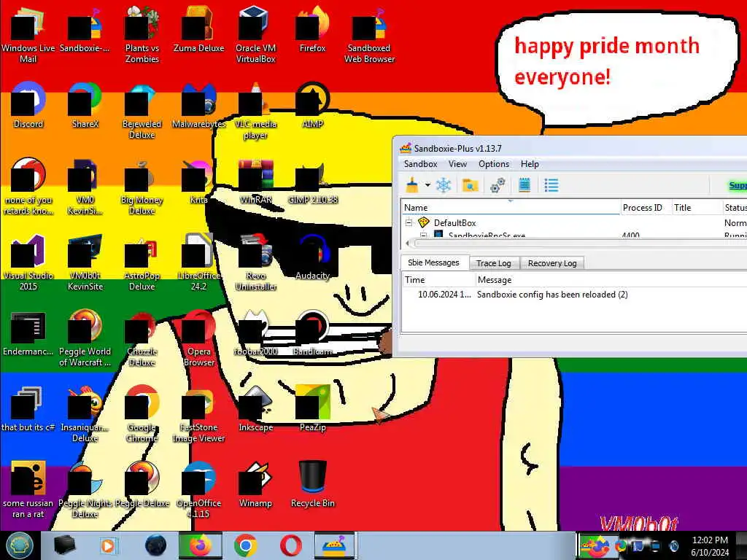Collapse the DefaultBox tree node
This screenshot has height=560, width=747.
coord(409,222)
